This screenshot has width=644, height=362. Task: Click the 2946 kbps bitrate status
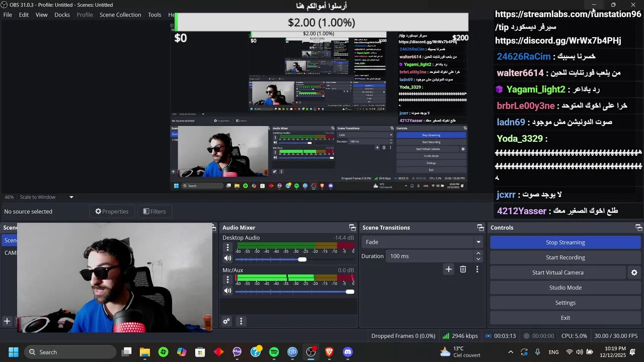[460, 336]
